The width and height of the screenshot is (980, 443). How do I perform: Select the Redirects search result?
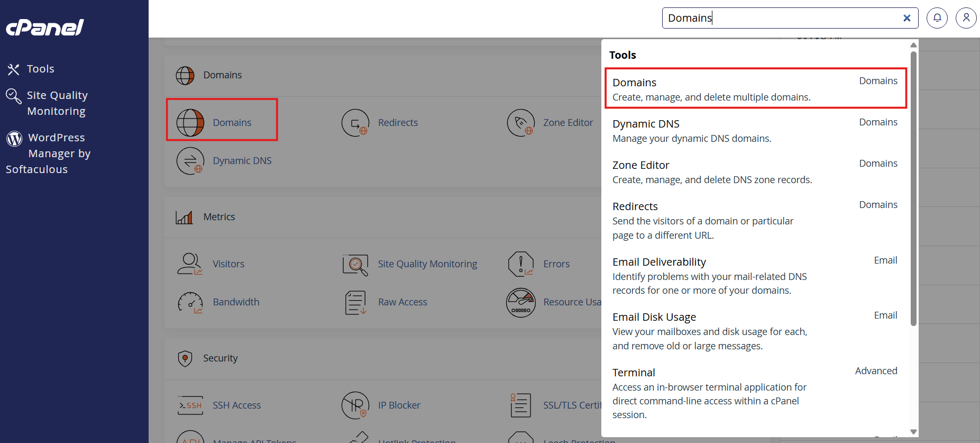[x=756, y=220]
